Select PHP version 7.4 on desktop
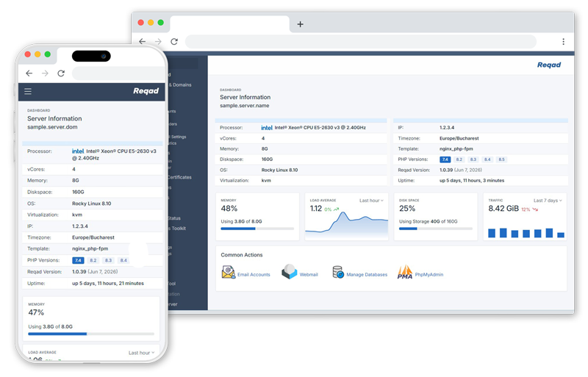Viewport: 588px width, 377px height. coord(445,159)
